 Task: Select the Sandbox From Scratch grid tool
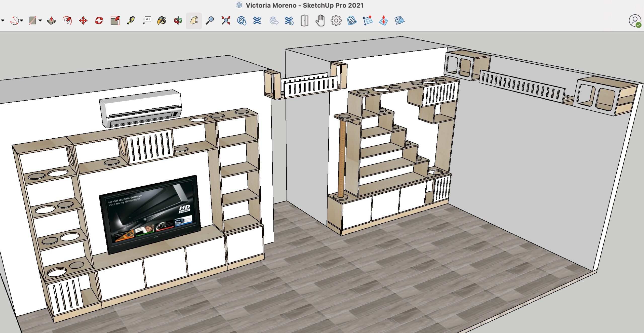coord(368,21)
